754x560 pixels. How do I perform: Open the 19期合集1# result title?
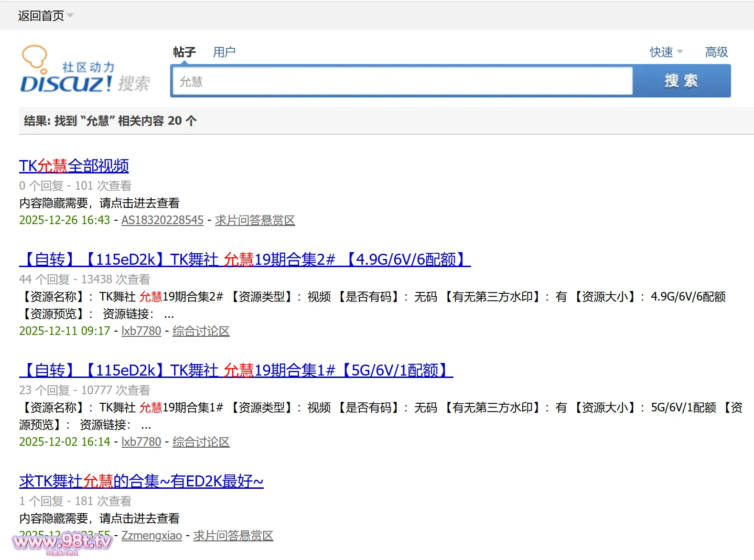236,370
